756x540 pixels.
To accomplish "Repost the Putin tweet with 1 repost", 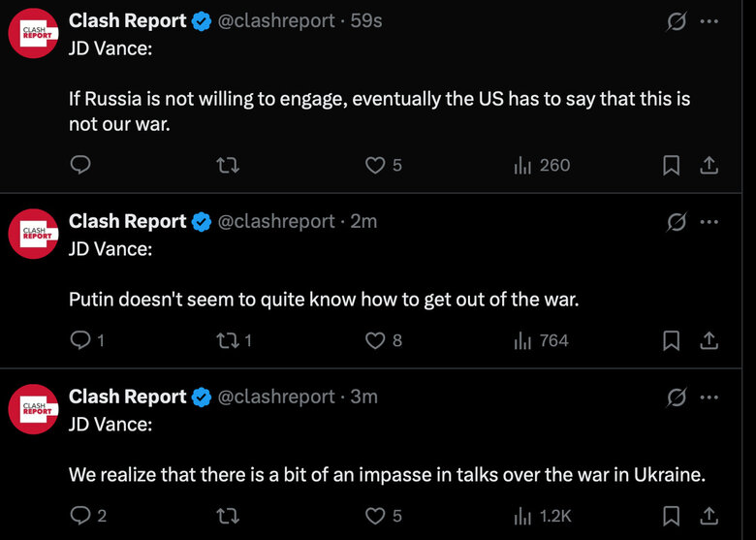I will pos(234,341).
